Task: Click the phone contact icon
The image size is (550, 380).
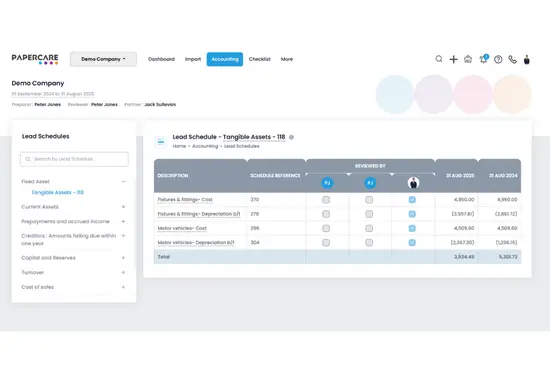Action: point(512,59)
